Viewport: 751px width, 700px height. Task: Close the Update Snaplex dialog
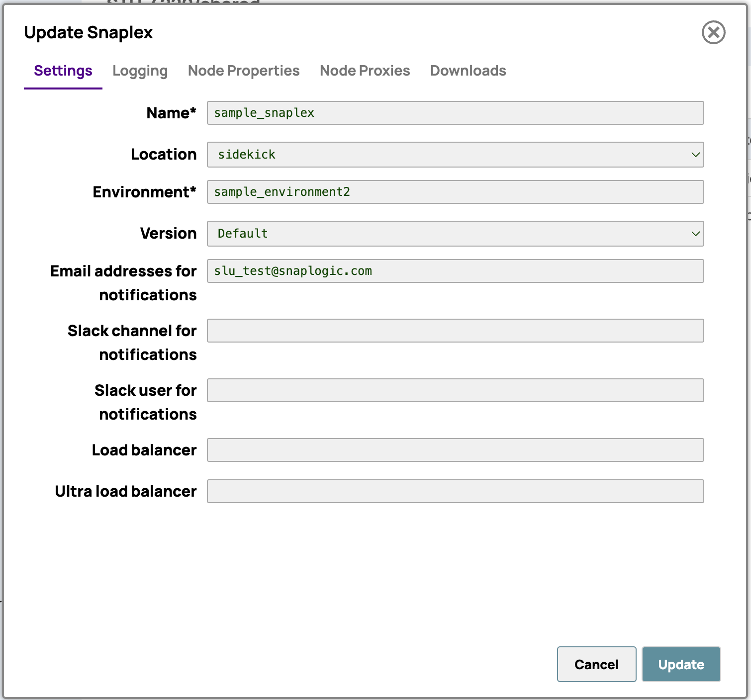pos(713,33)
